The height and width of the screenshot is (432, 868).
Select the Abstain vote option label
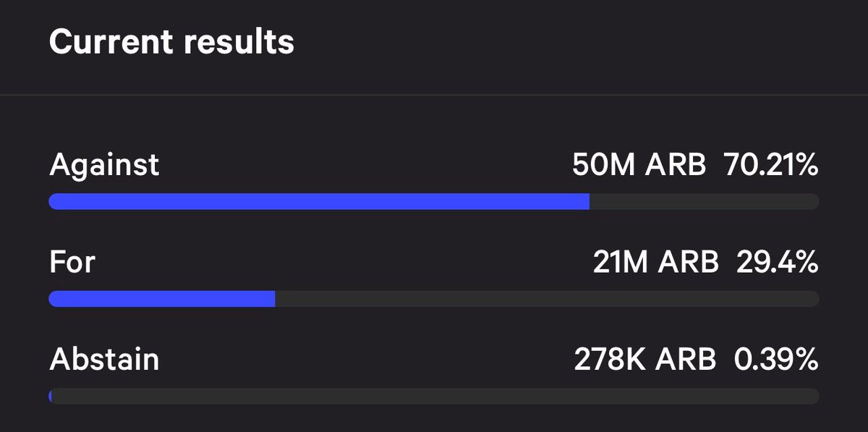point(104,359)
